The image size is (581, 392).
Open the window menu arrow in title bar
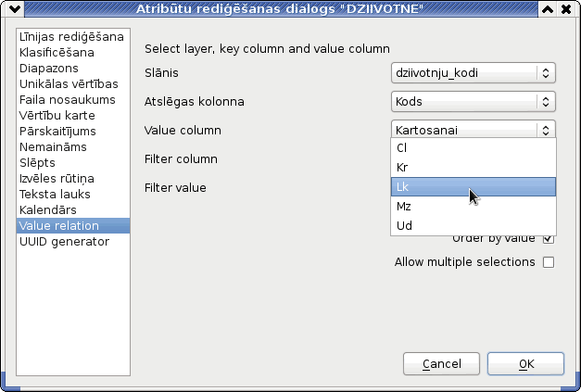pyautogui.click(x=15, y=9)
